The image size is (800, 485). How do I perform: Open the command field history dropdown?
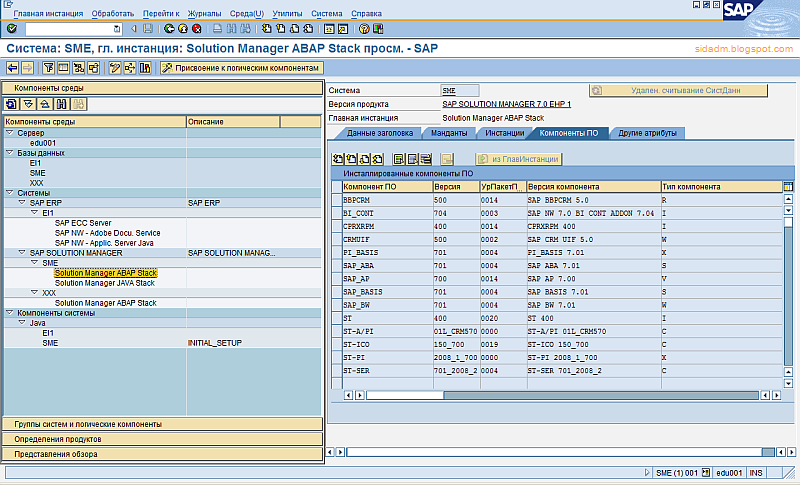point(117,29)
